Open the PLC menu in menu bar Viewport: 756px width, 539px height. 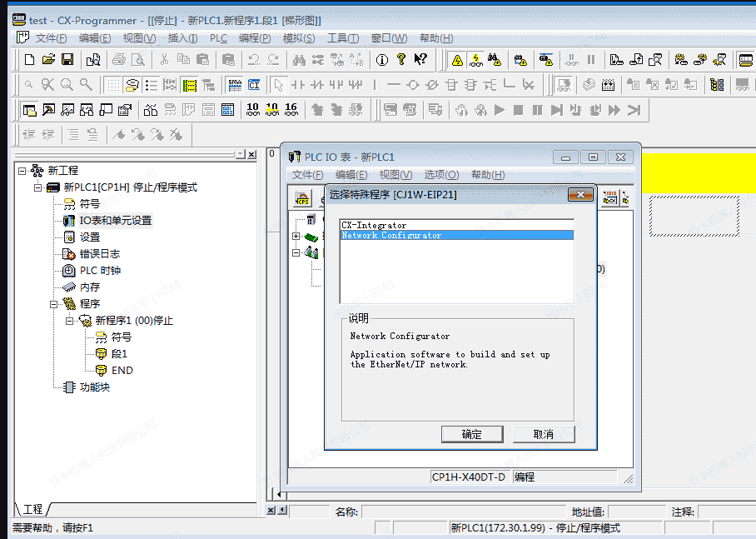(218, 38)
